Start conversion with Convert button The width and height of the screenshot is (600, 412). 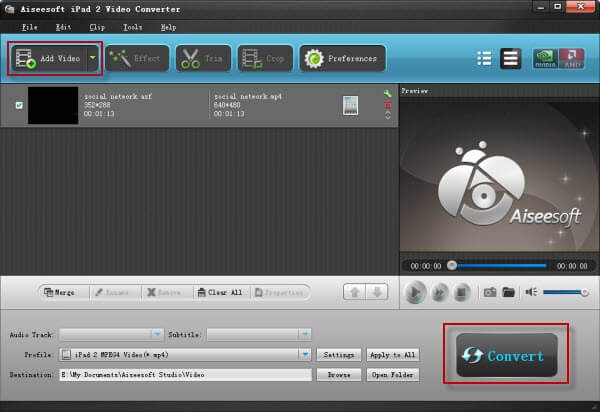[506, 355]
